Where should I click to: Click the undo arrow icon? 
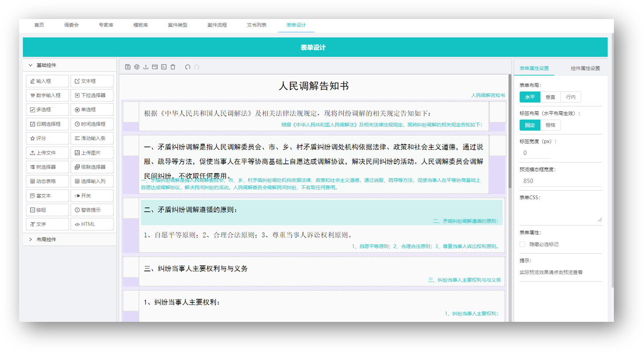pyautogui.click(x=188, y=67)
